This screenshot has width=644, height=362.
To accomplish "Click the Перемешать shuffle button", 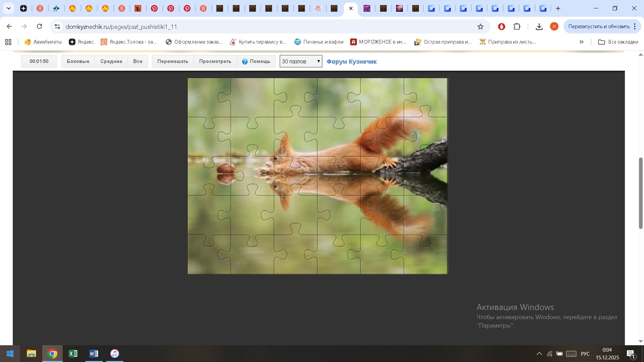I will point(173,61).
